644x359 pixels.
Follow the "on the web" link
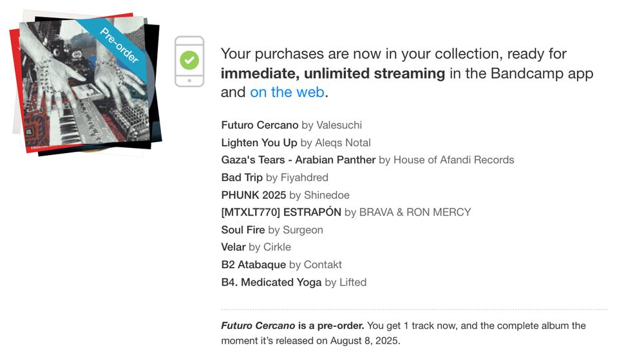click(287, 92)
